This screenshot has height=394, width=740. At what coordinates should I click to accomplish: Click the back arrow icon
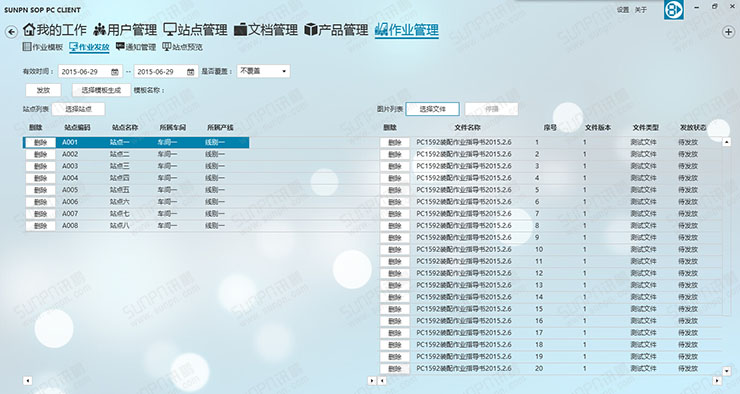11,32
